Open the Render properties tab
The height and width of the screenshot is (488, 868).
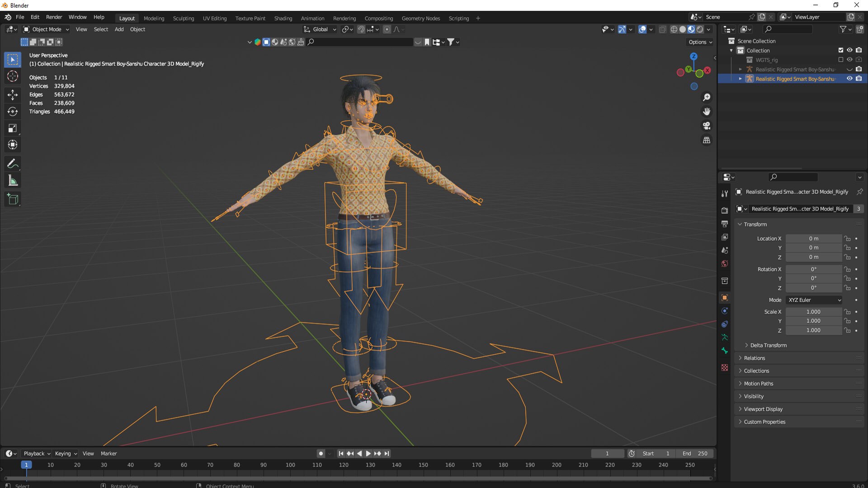[725, 211]
